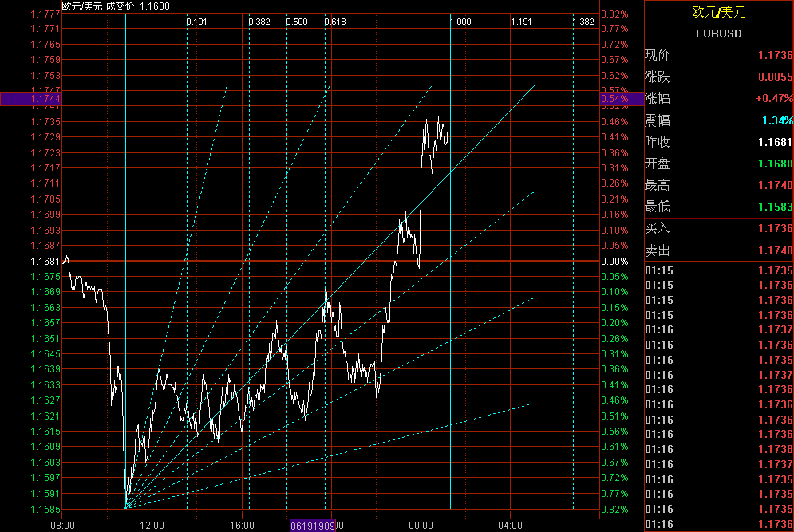Click the 最高 row label

(658, 185)
